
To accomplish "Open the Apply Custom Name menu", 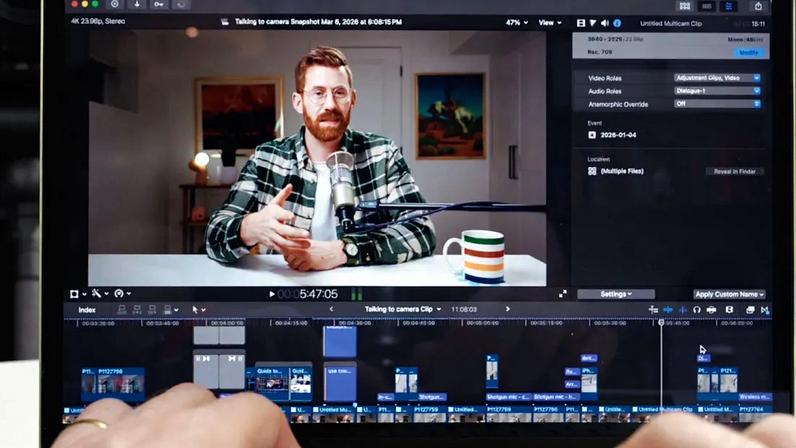I will click(x=729, y=294).
